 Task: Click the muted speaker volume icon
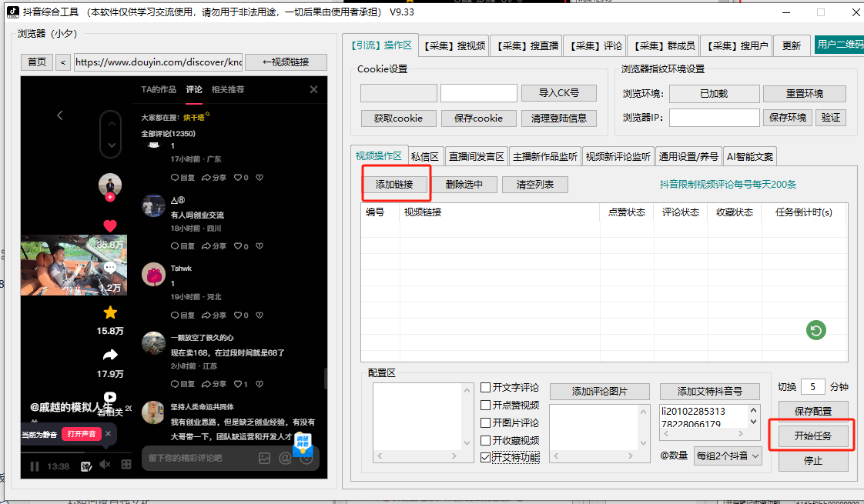tap(105, 465)
